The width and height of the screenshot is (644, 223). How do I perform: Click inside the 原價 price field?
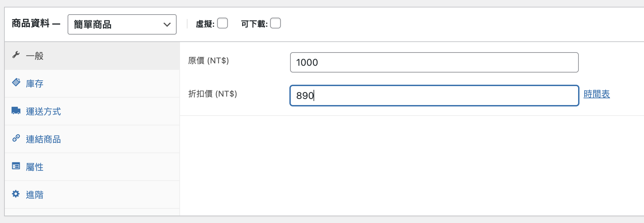click(x=433, y=62)
